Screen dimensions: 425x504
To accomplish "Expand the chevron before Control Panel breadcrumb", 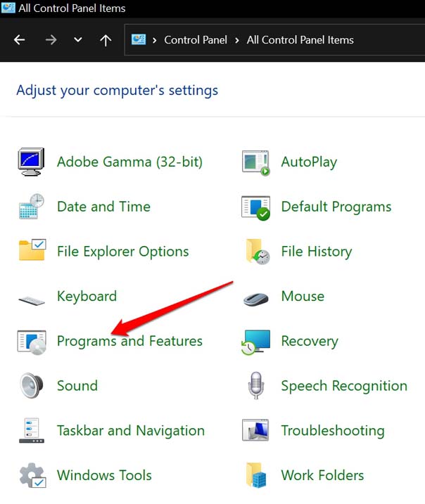I will click(x=155, y=40).
